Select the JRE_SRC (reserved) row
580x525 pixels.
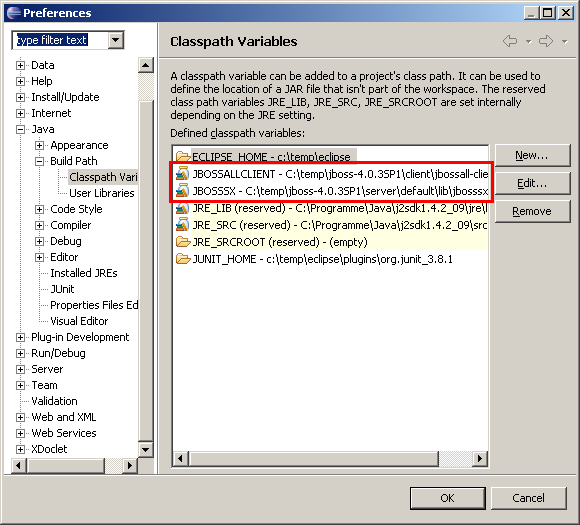(x=331, y=225)
